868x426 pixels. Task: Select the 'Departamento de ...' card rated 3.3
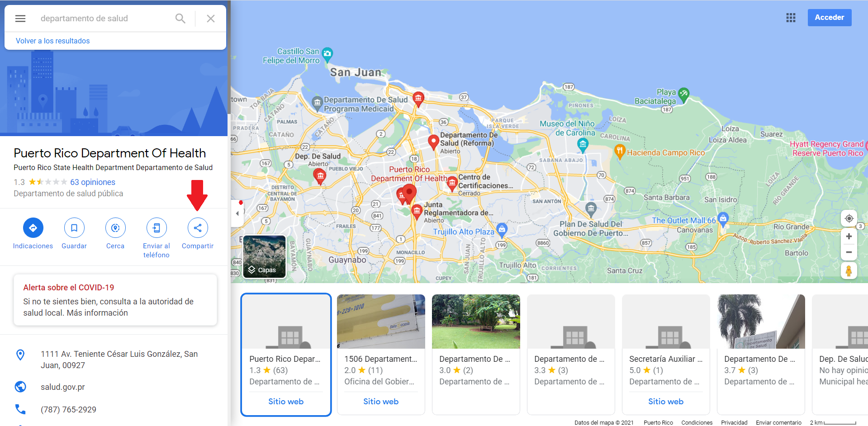[x=571, y=355]
